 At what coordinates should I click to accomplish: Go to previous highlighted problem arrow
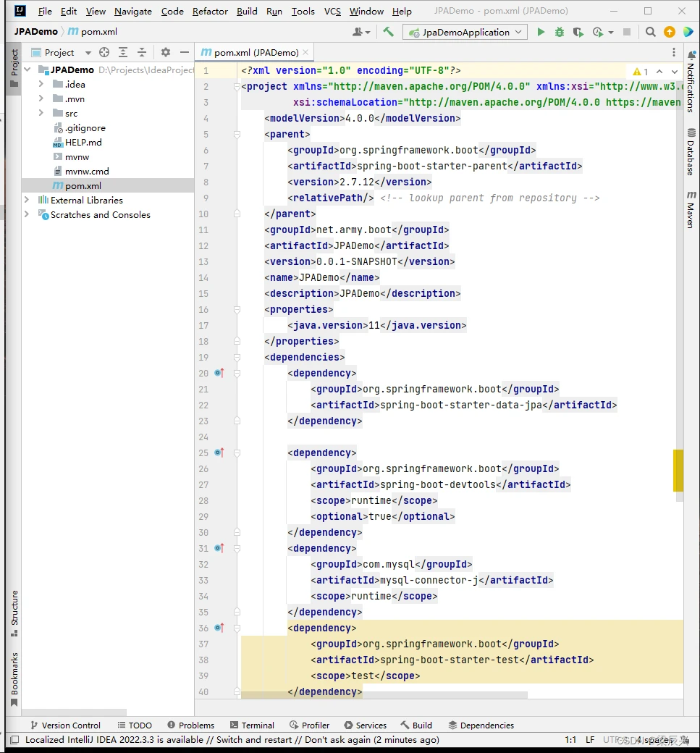659,72
